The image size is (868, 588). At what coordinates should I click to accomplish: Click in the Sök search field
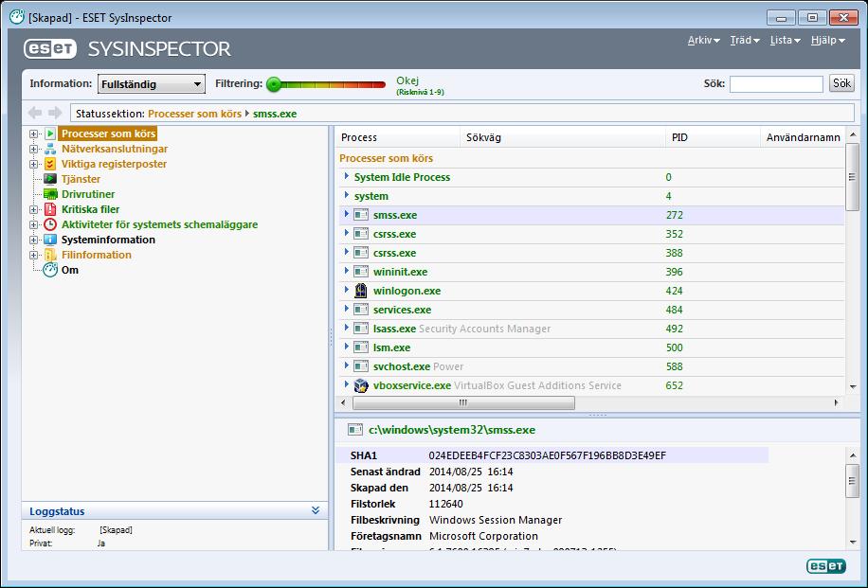point(776,84)
